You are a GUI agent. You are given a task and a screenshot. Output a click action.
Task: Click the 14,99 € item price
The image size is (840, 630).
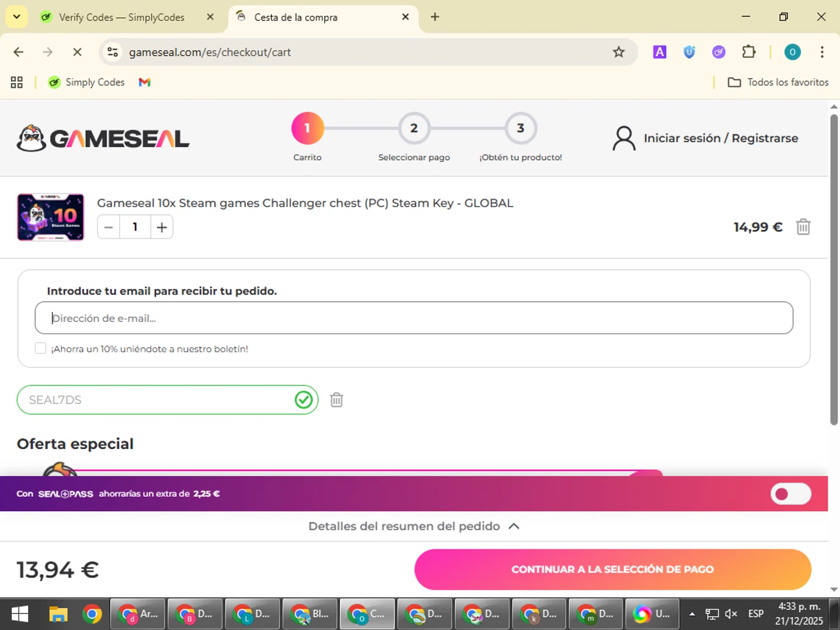[758, 227]
